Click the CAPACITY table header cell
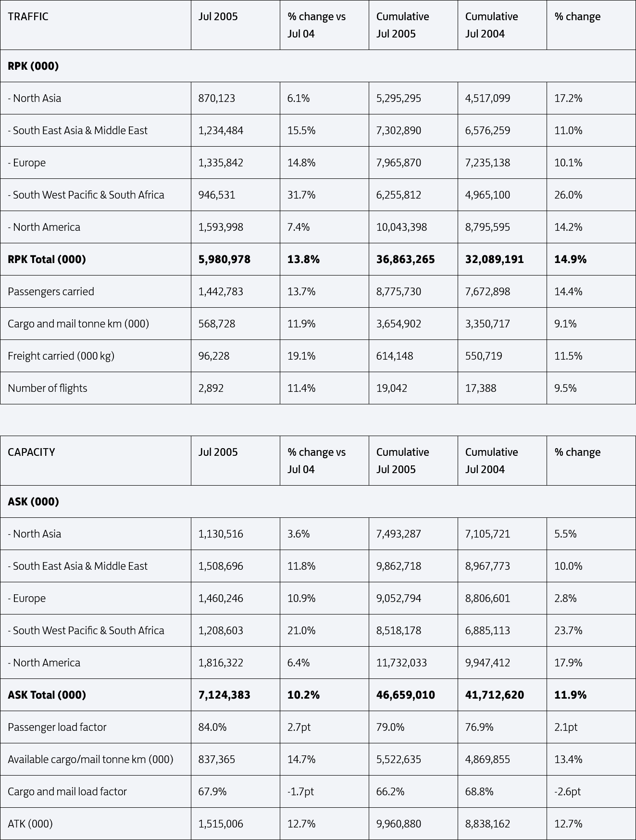The height and width of the screenshot is (840, 636). 96,461
